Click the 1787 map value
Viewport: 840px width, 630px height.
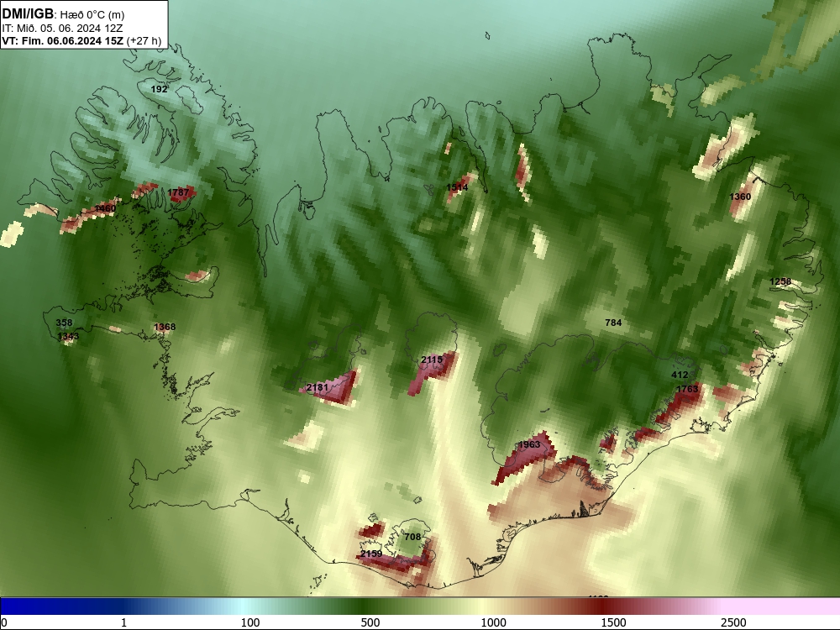coord(178,192)
